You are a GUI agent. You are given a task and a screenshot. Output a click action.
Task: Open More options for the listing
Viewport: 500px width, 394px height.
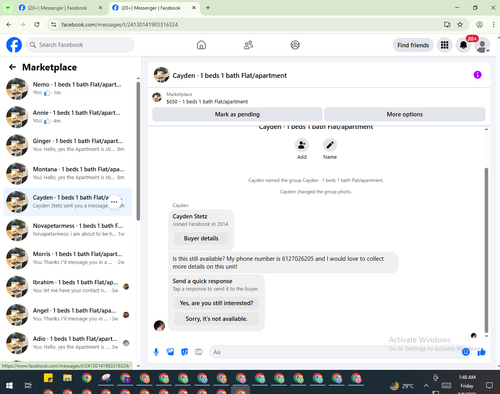pos(405,114)
